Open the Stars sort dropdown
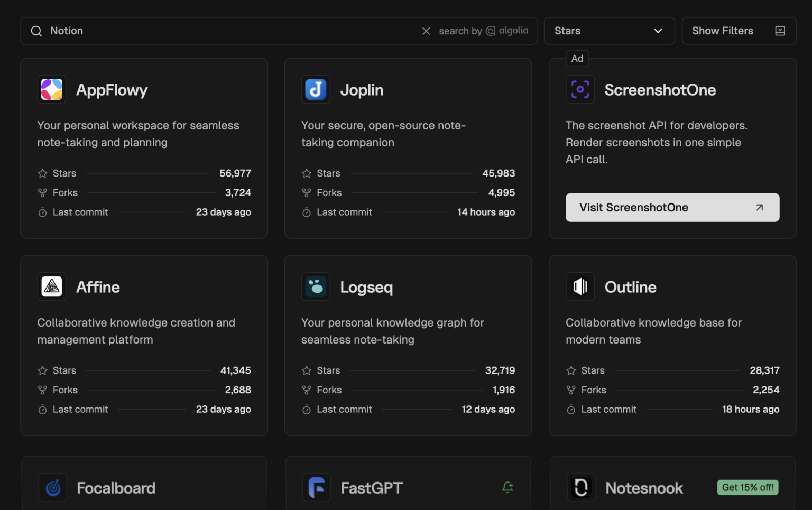 pos(609,31)
